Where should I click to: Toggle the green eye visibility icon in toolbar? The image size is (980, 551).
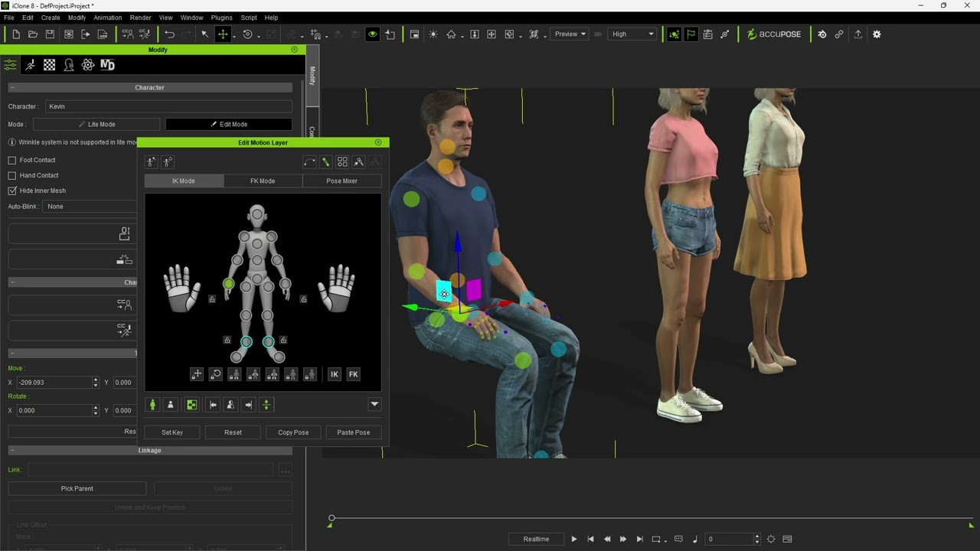pyautogui.click(x=372, y=34)
